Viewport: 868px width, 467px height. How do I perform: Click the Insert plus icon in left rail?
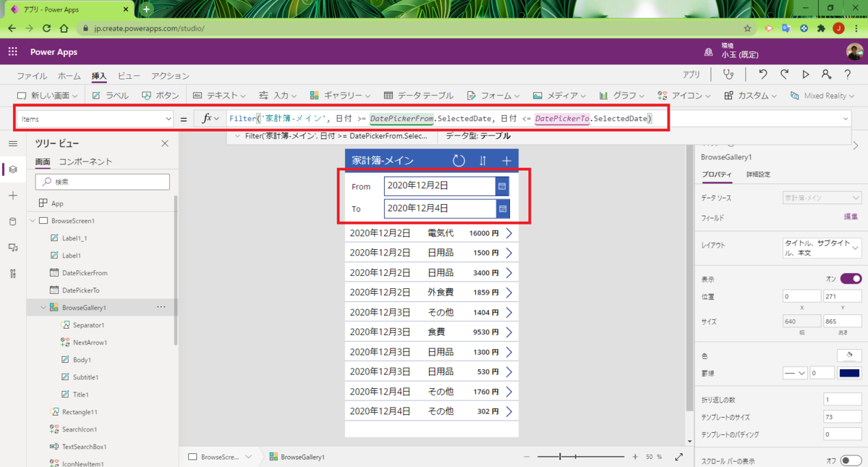12,195
